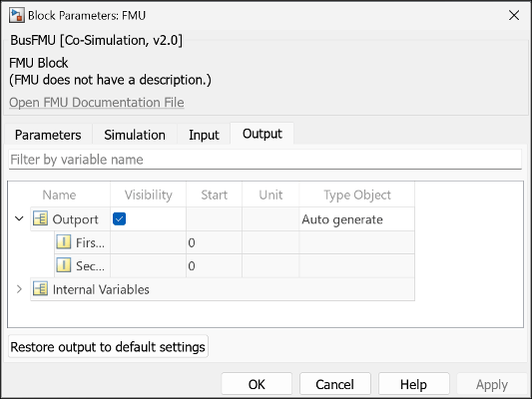Expand the Internal Variables node
The image size is (532, 399).
tap(19, 289)
